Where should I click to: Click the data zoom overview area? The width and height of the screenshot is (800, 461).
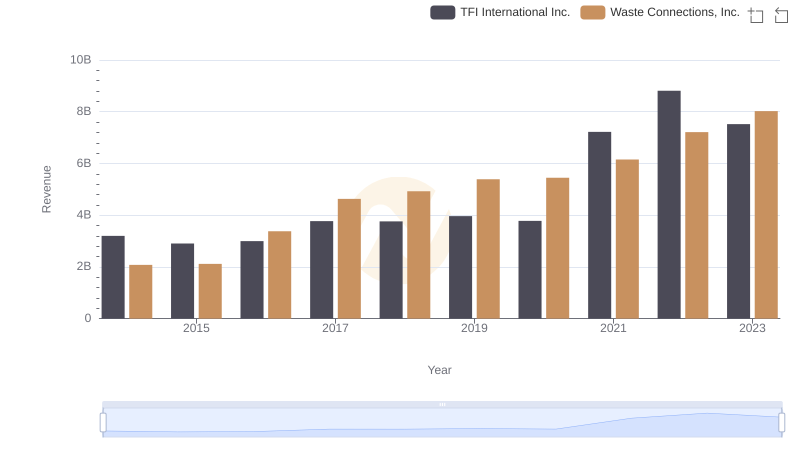click(x=442, y=423)
